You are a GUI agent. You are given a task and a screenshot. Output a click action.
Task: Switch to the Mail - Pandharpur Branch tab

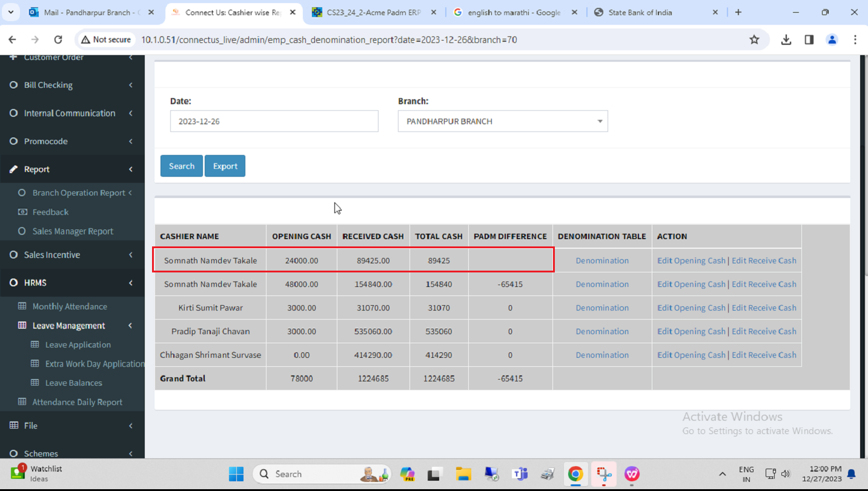pos(85,12)
